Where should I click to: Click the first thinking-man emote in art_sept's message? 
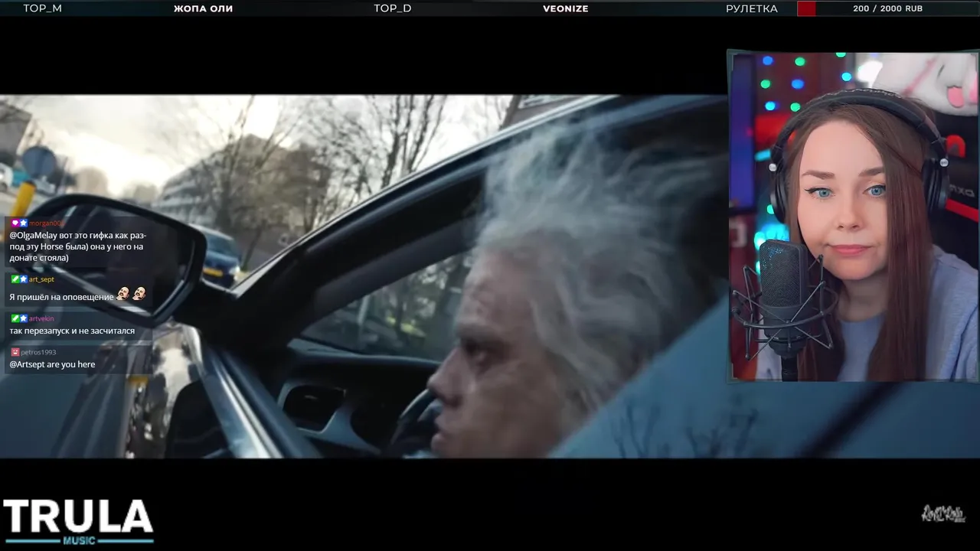[122, 294]
